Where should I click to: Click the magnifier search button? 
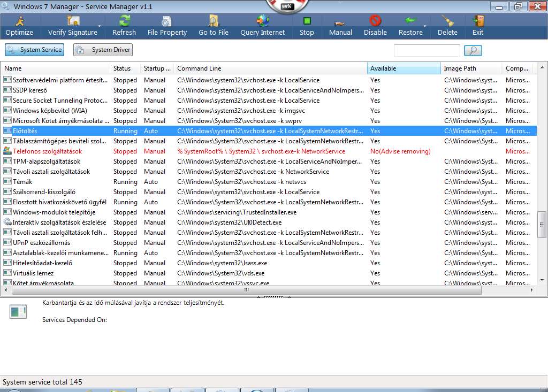(x=473, y=50)
